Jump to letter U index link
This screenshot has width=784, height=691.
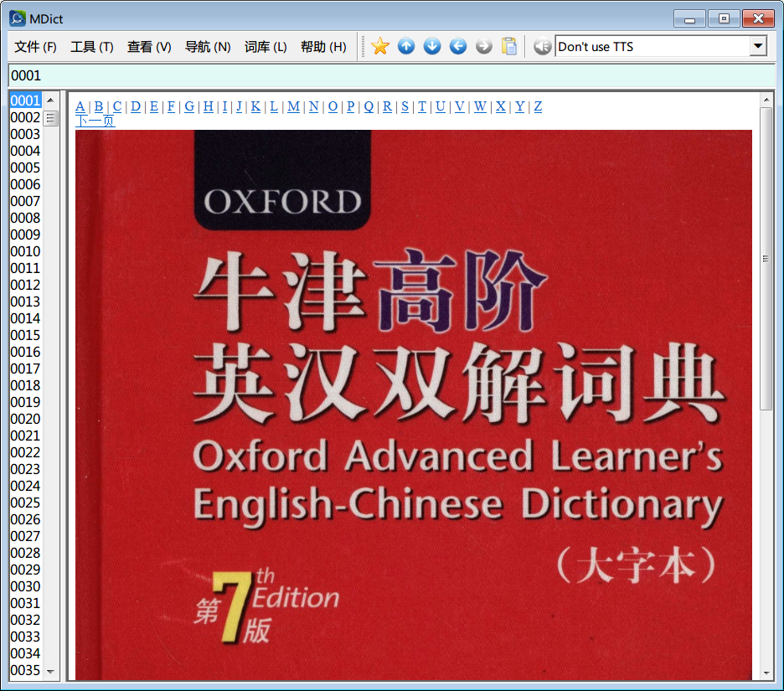440,106
